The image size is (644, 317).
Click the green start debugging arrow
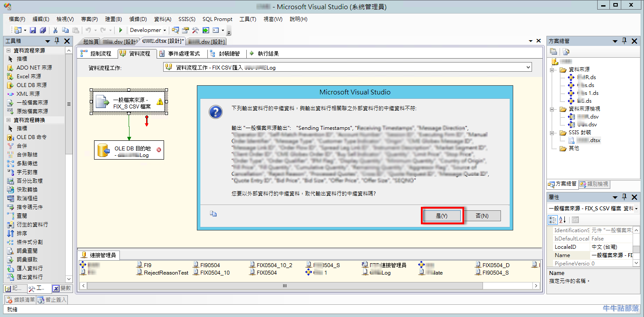tap(121, 30)
